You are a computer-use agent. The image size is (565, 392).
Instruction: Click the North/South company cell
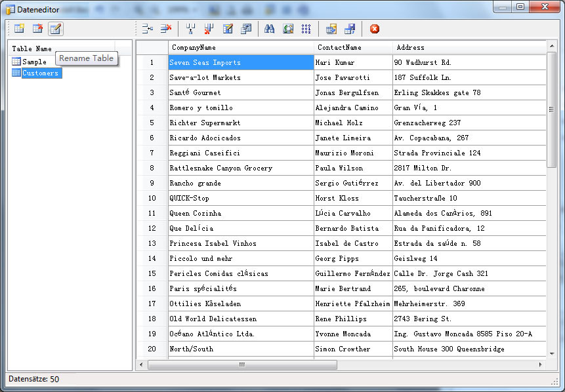[241, 349]
